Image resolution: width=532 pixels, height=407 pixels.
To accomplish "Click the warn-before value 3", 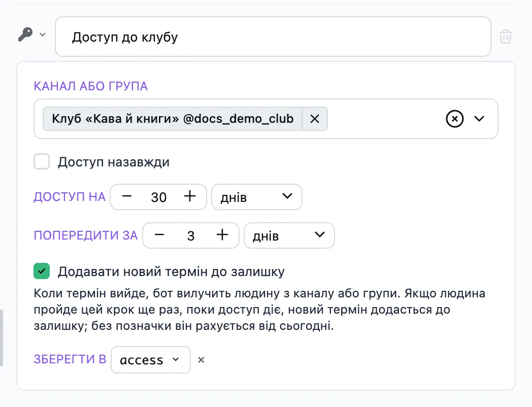I will click(x=191, y=235).
